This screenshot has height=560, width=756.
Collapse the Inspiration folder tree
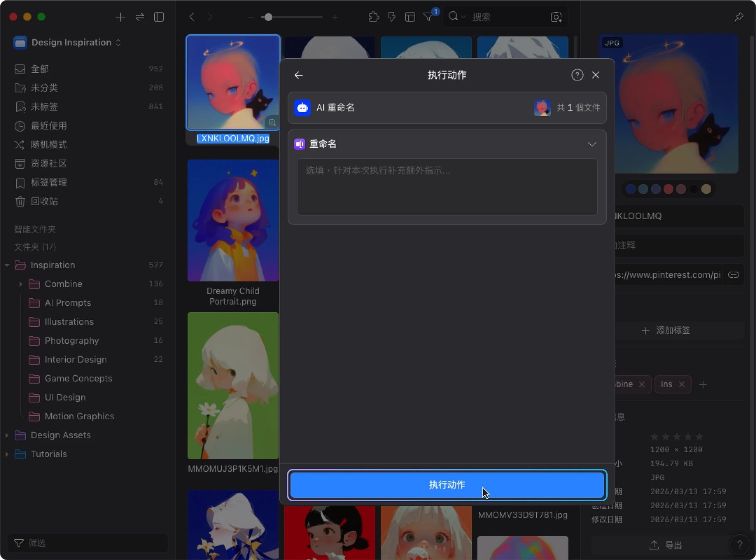click(x=7, y=265)
